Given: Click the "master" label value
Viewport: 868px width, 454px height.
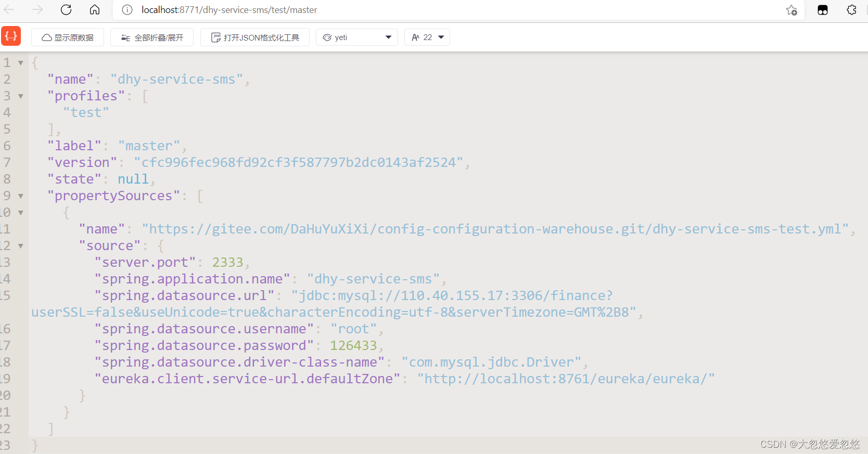Looking at the screenshot, I should pyautogui.click(x=149, y=146).
